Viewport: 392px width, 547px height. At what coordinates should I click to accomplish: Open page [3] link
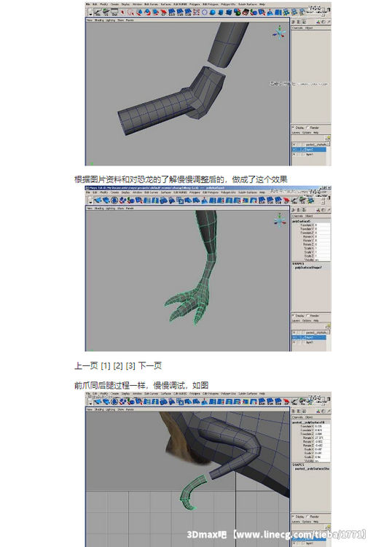click(130, 365)
